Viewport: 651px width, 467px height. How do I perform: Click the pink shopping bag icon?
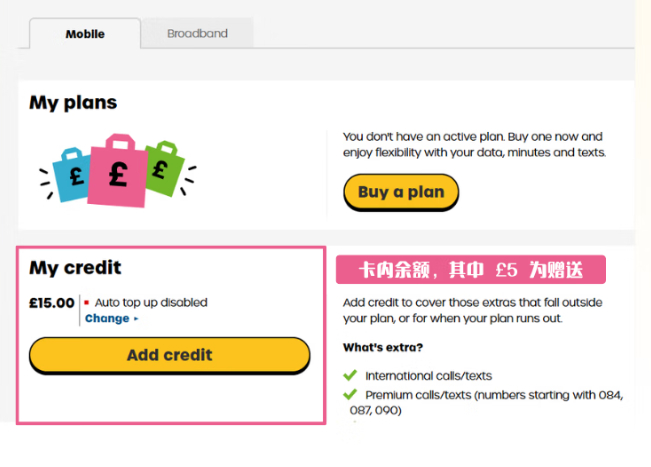pyautogui.click(x=118, y=168)
